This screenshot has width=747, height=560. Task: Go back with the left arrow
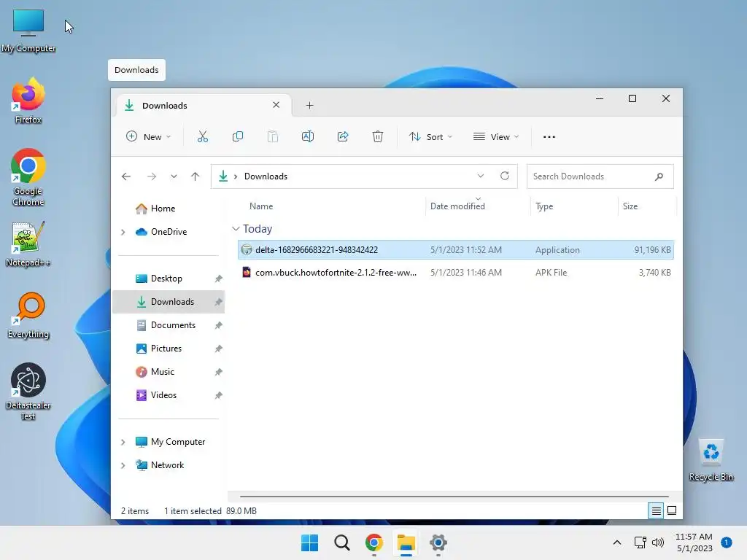click(125, 176)
